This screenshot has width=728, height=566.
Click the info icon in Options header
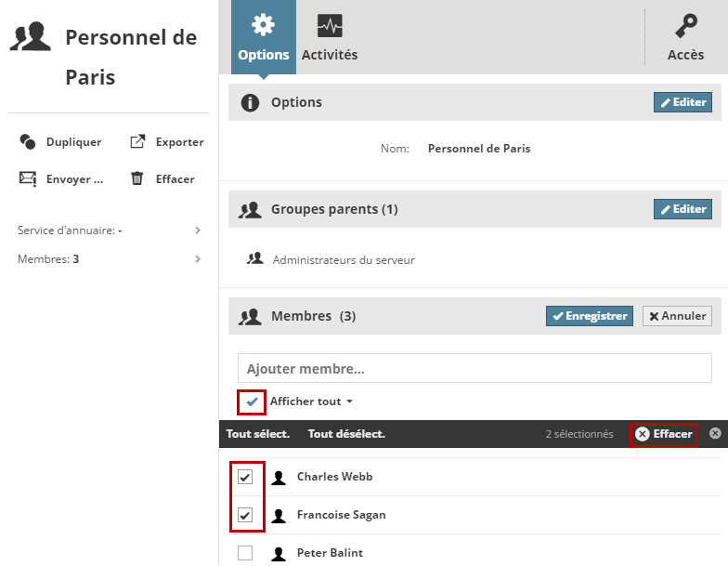click(x=250, y=102)
